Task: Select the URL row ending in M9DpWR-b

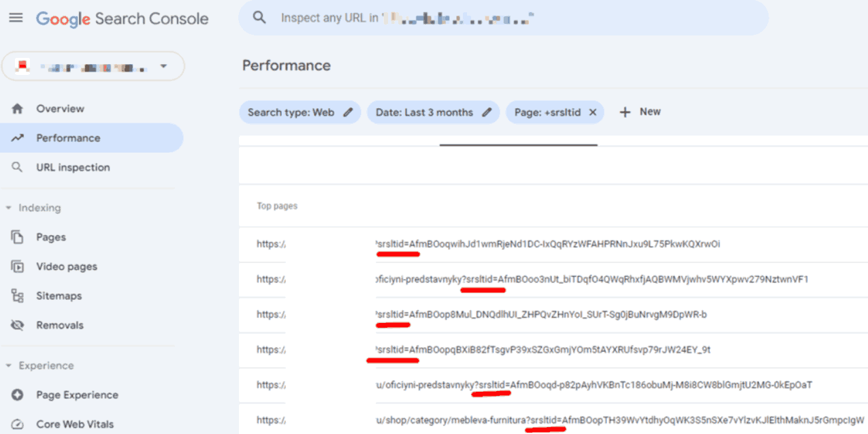Action: click(x=553, y=315)
